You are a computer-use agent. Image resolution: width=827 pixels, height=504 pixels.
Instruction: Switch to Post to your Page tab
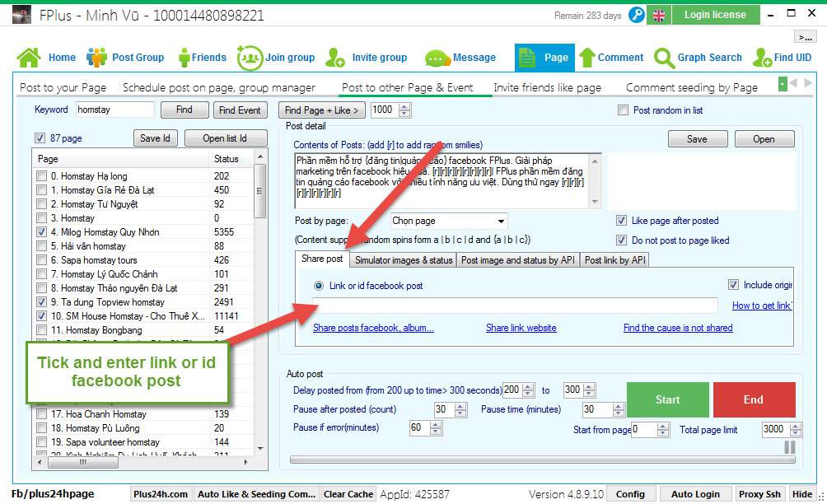tap(63, 87)
